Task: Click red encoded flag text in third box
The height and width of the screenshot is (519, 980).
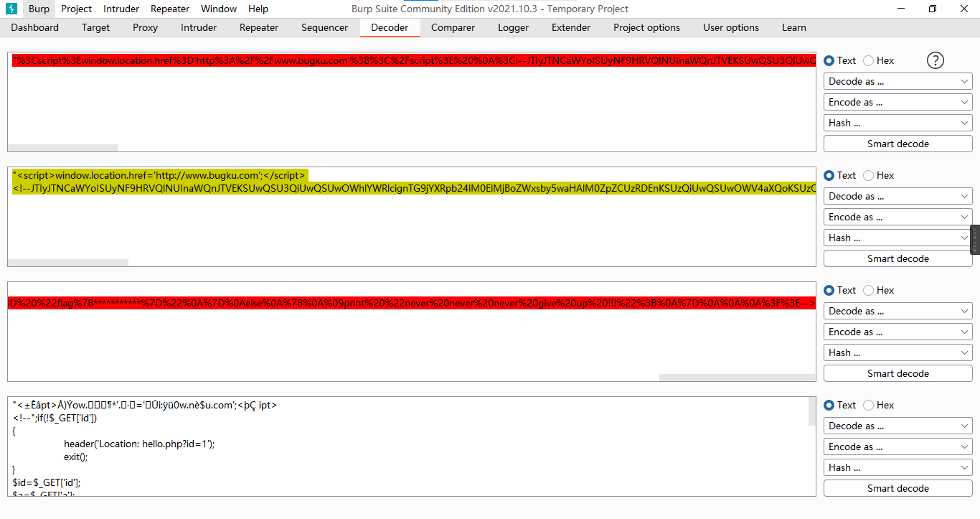Action: [412, 304]
